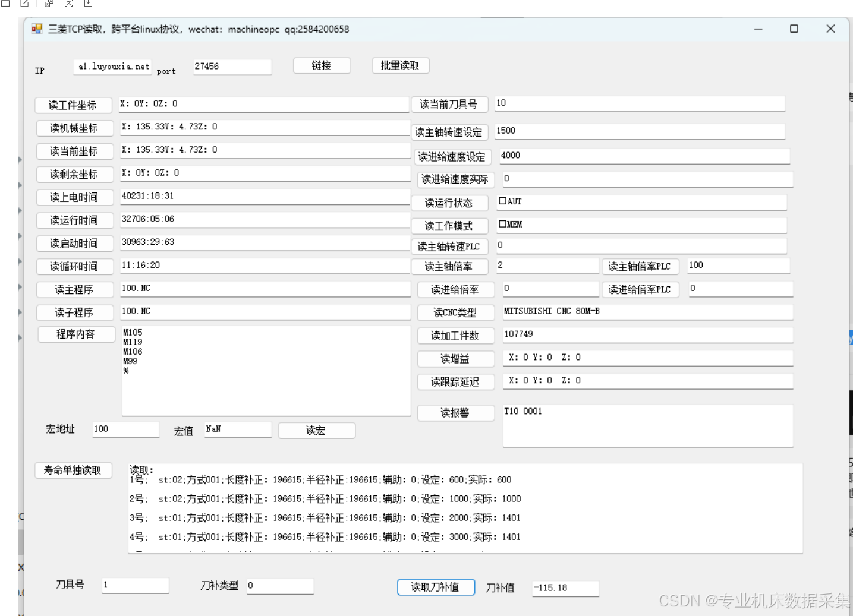
Task: Click the 读主程序 button
Action: [x=74, y=290]
